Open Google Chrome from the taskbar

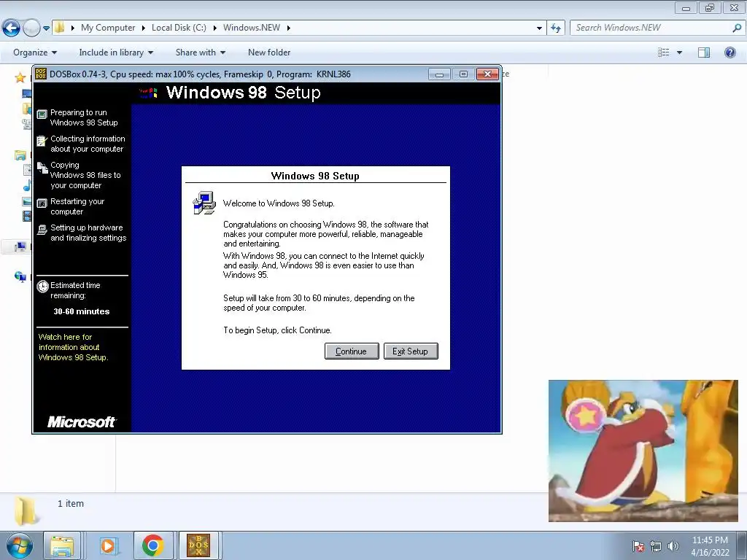click(153, 545)
